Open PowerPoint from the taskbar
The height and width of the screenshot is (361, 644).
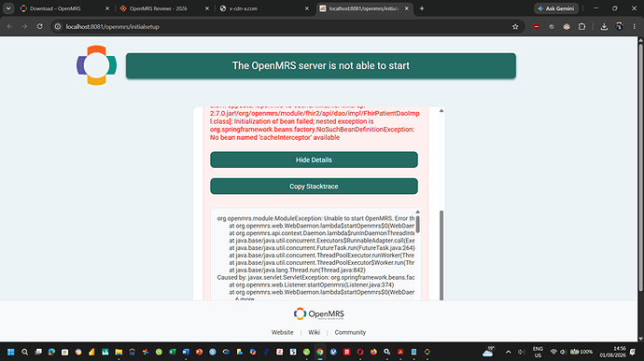[199, 352]
